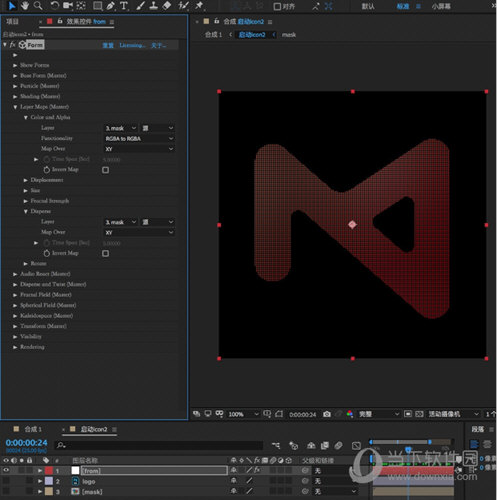Toggle Invert Map checkbox under Color and Alpha
497x500 pixels.
click(105, 170)
